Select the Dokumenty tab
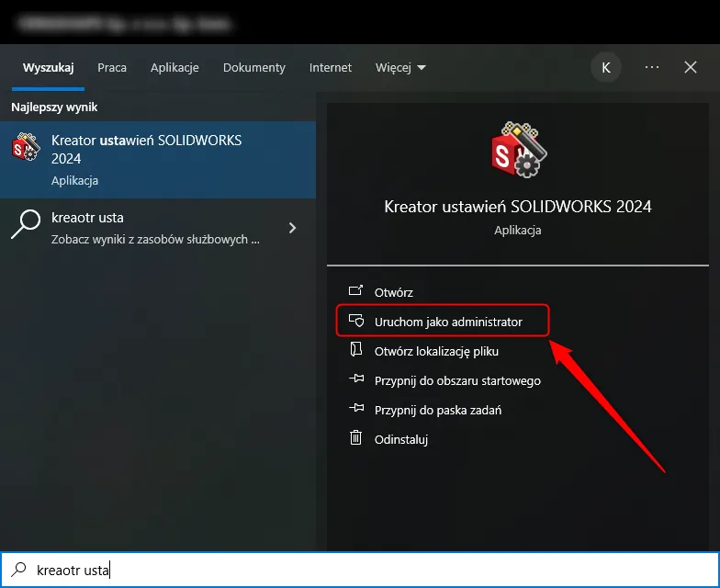This screenshot has width=720, height=588. [x=253, y=68]
